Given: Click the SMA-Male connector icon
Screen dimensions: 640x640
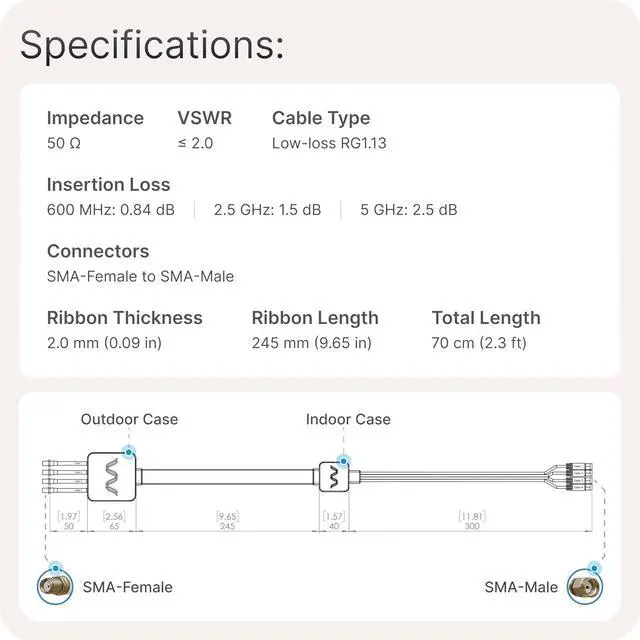Looking at the screenshot, I should tap(582, 587).
